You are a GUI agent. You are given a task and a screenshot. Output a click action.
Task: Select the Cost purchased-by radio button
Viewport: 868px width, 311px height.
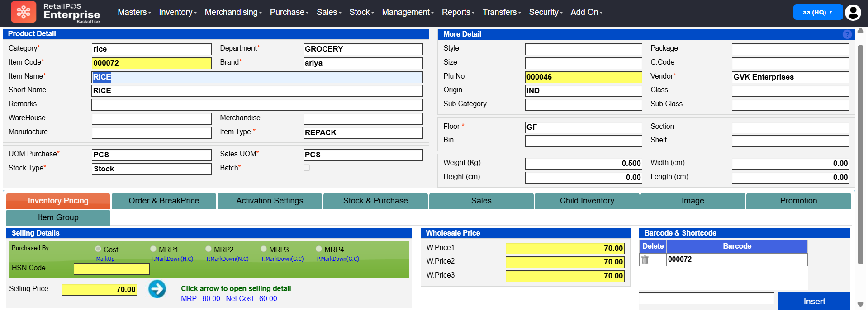pos(98,249)
